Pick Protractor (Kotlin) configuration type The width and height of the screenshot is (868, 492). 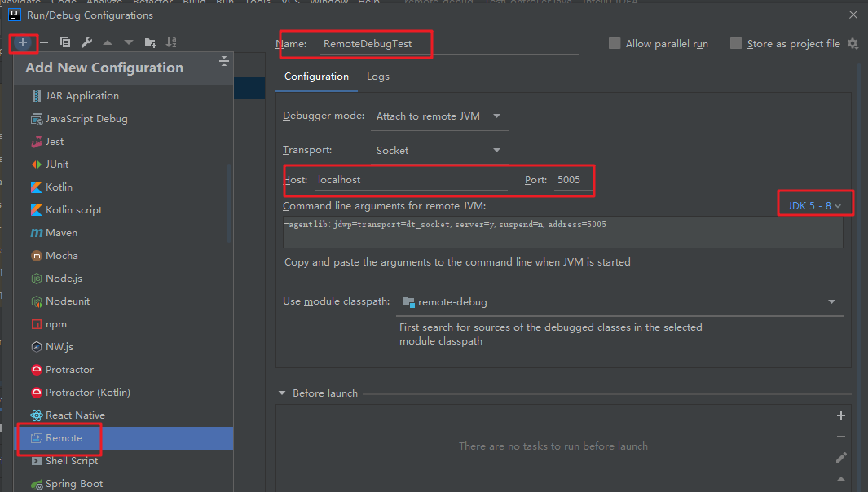click(123, 393)
